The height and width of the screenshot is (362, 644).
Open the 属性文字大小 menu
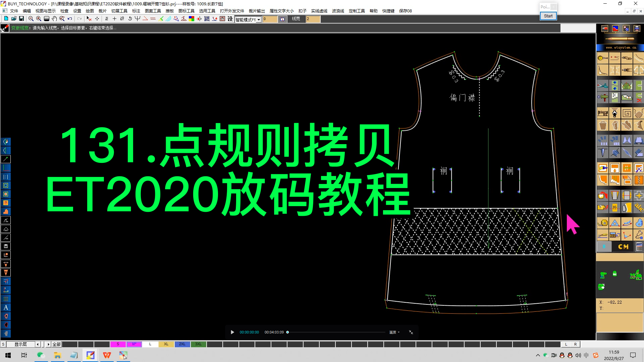point(282,11)
